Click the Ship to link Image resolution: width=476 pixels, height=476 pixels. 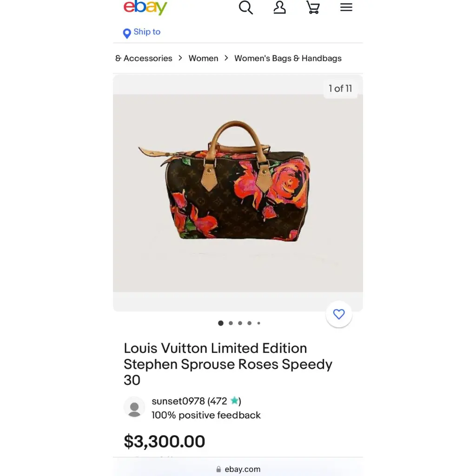147,32
